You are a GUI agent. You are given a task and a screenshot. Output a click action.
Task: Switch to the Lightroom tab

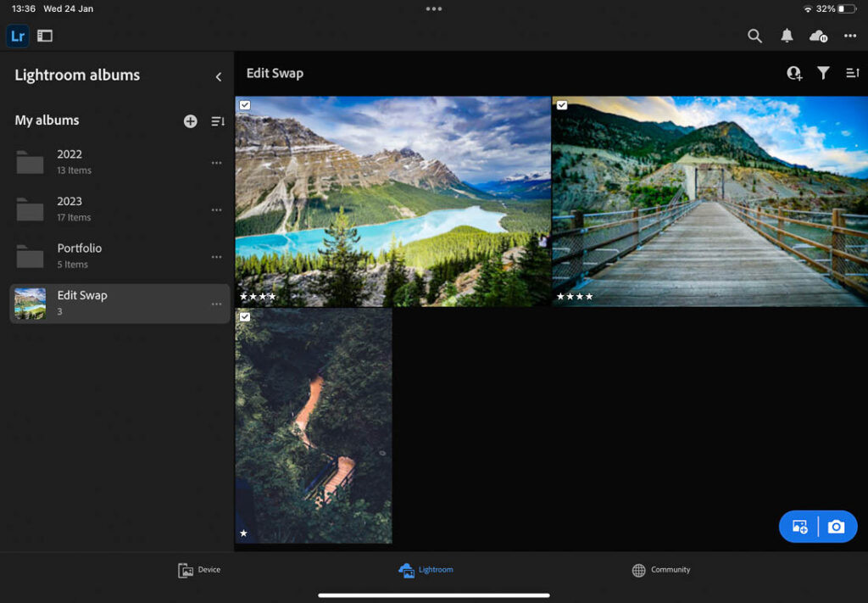tap(426, 570)
